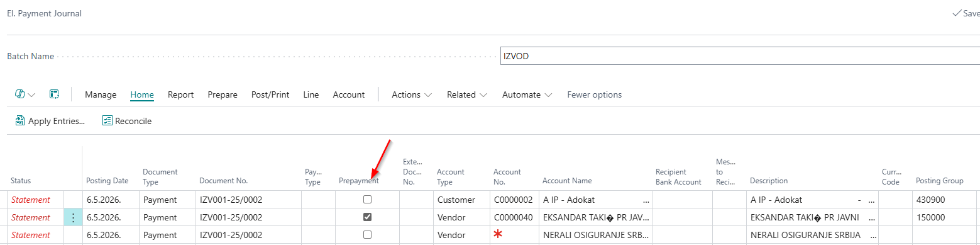This screenshot has width=980, height=245.
Task: Open the Manage menu
Action: coord(101,94)
